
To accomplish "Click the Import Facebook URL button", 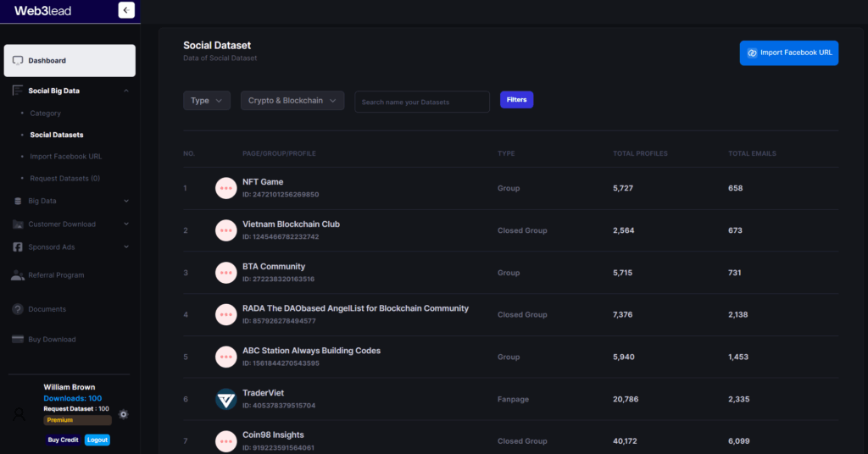I will (x=788, y=53).
